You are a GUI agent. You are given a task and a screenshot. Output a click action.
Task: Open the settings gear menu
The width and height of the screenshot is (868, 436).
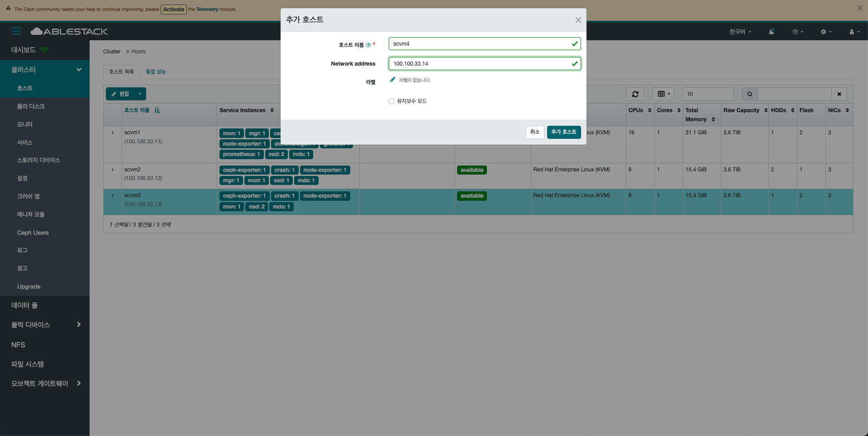pos(826,32)
